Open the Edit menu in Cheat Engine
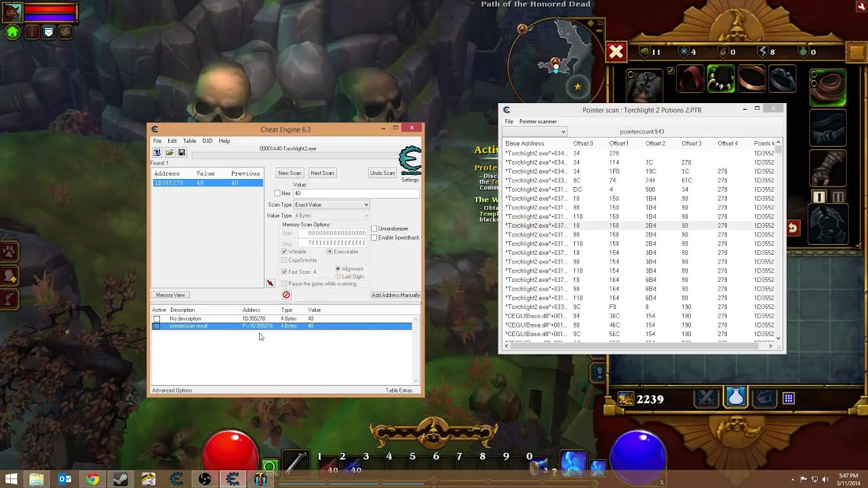This screenshot has height=488, width=868. point(172,141)
